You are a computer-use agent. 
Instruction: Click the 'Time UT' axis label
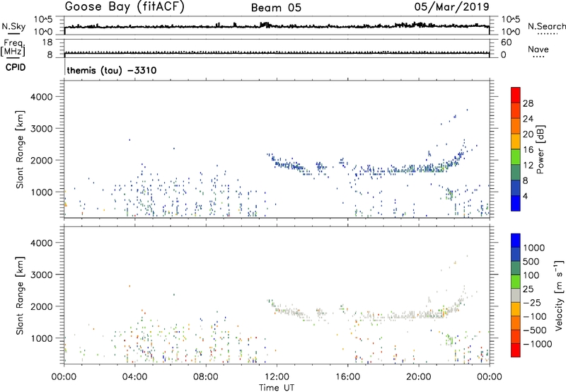277,388
